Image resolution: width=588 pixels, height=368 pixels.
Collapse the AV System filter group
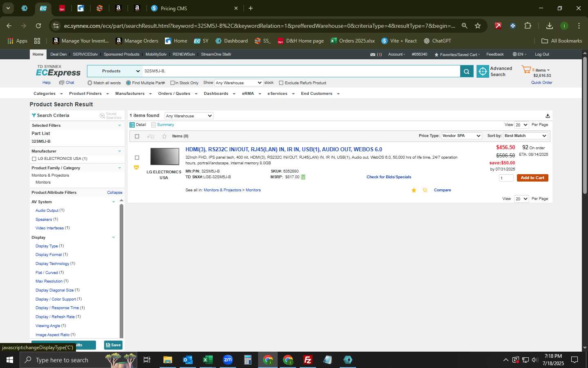click(114, 202)
